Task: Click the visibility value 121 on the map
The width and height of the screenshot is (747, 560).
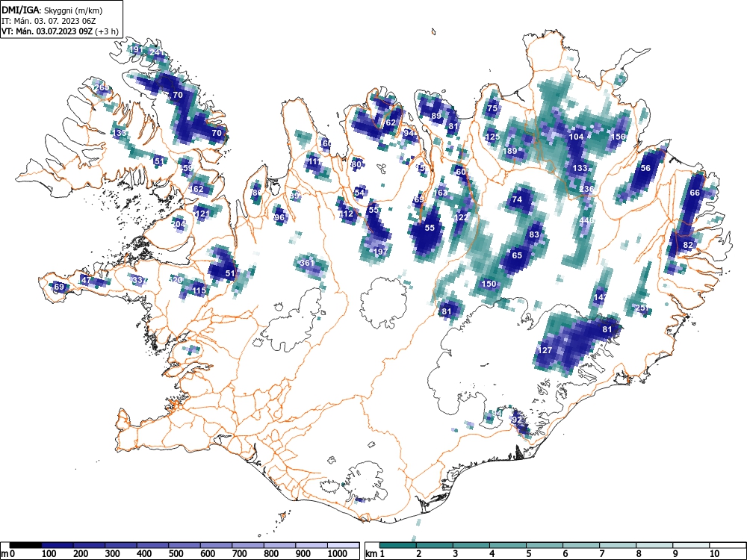Action: [202, 214]
